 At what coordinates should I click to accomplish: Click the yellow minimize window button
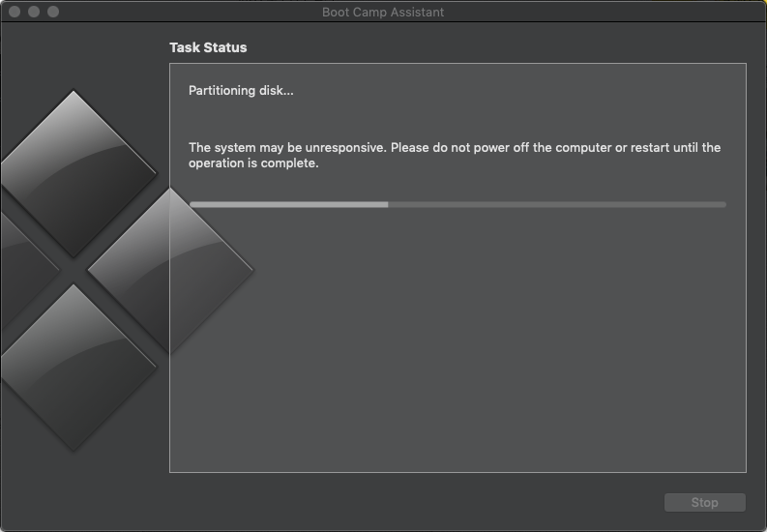[34, 12]
